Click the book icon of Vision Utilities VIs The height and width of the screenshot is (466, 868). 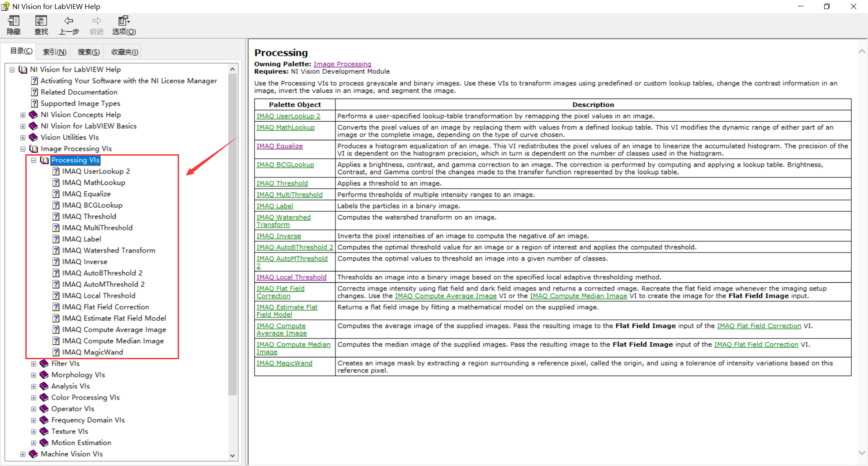[x=33, y=138]
